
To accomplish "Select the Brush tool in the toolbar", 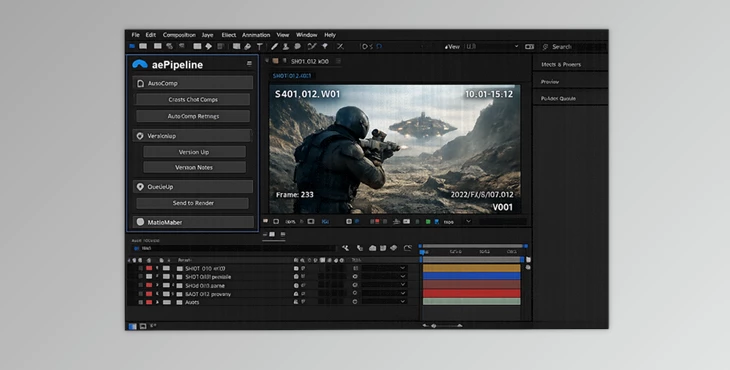I will (x=275, y=47).
